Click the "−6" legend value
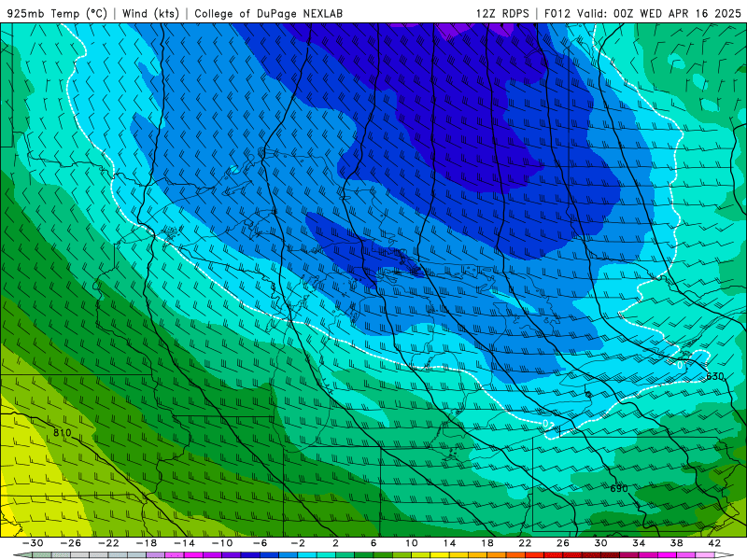Screen dimensions: 747x560 (261, 543)
